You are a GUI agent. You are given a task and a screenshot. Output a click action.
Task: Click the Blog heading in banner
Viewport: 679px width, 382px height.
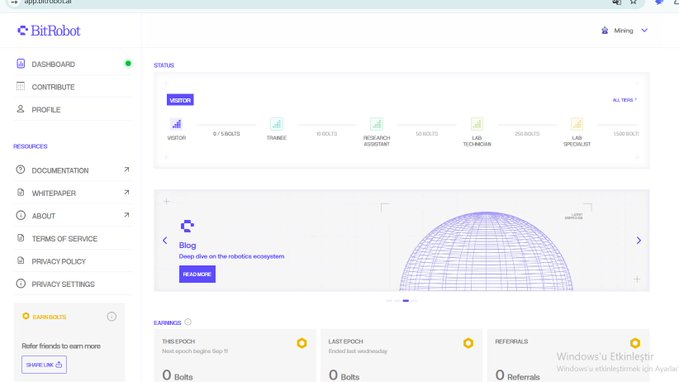pyautogui.click(x=188, y=245)
